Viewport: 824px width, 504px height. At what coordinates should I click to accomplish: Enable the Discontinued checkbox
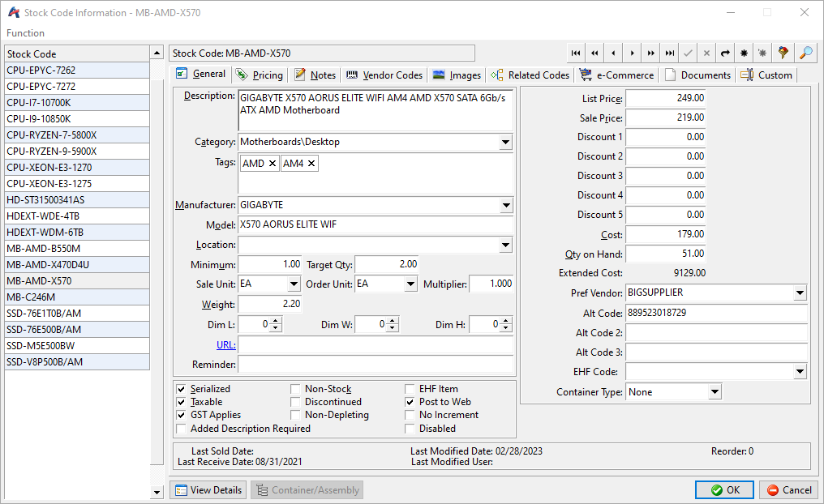pos(296,402)
